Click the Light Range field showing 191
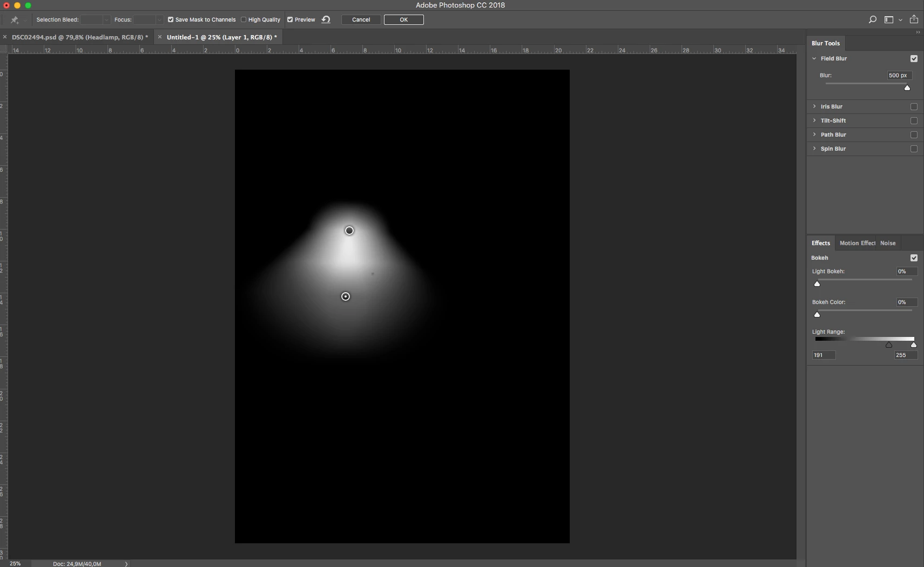Viewport: 924px width, 567px height. tap(824, 355)
